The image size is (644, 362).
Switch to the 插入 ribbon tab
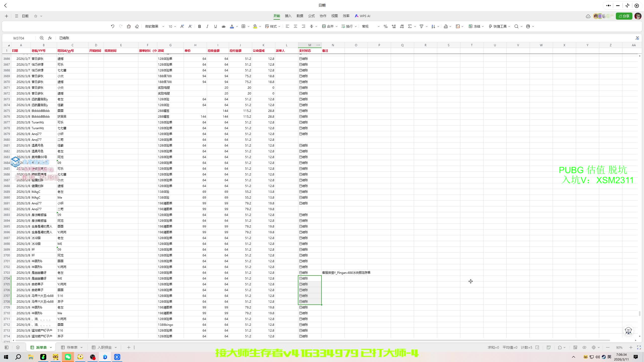[288, 16]
